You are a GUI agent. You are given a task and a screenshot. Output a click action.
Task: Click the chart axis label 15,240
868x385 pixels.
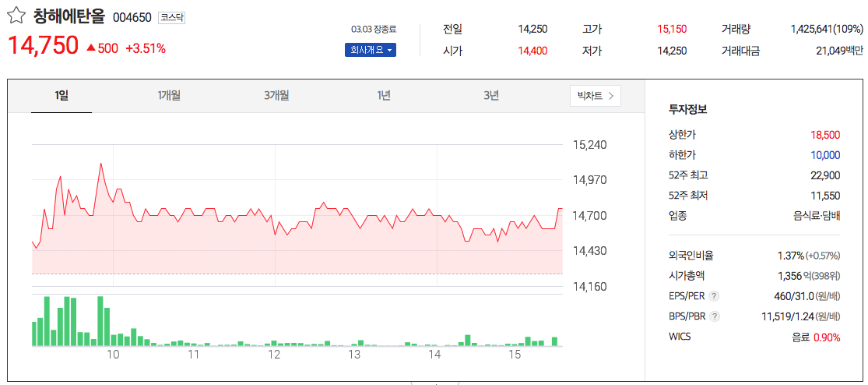pos(590,145)
